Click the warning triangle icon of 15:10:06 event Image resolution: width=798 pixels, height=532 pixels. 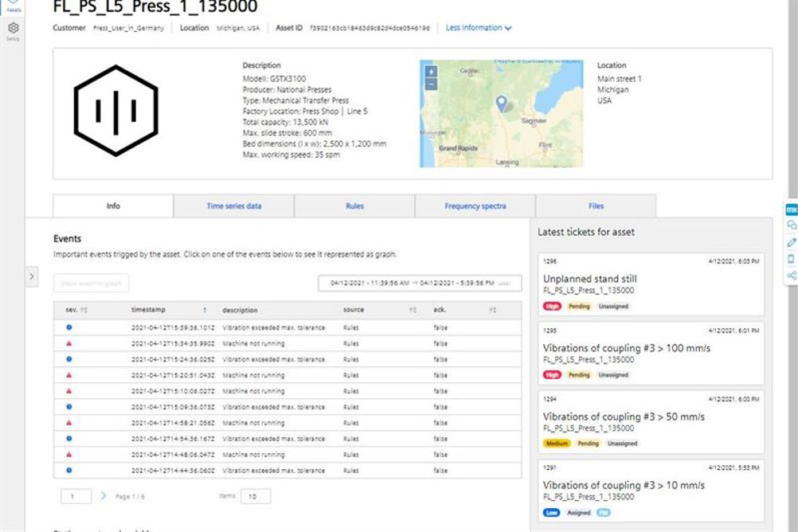pyautogui.click(x=69, y=391)
